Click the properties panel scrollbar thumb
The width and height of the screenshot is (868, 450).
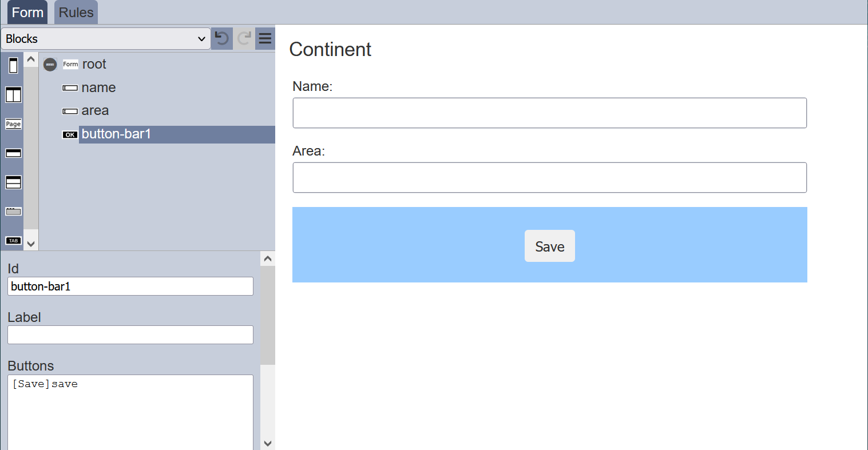[x=268, y=316]
